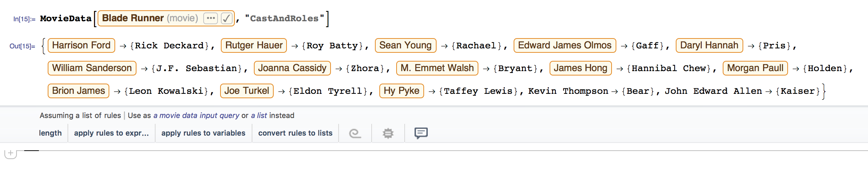Select convert rules to lists suggestion
Image resolution: width=868 pixels, height=184 pixels.
(295, 133)
